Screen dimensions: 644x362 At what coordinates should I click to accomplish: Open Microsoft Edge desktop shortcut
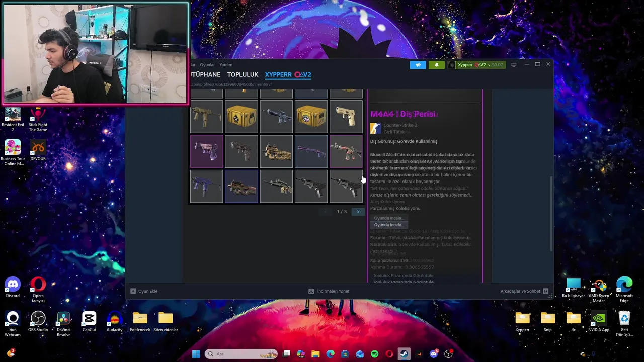(624, 290)
